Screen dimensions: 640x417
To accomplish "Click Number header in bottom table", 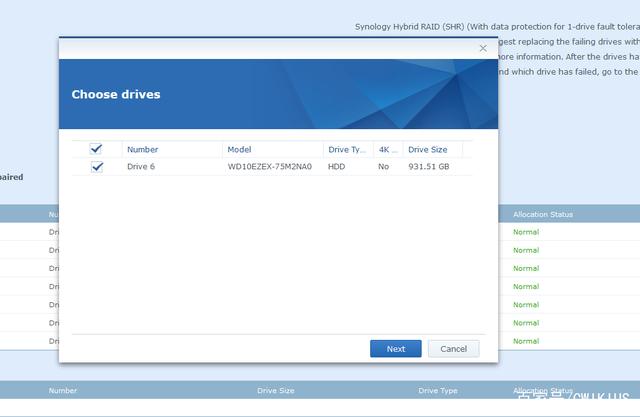I will tap(63, 391).
